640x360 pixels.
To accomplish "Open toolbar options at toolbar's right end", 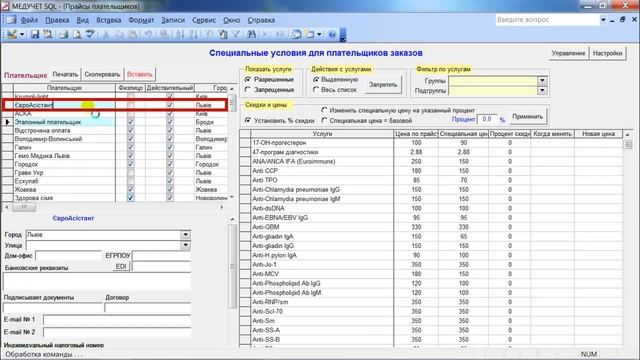I will point(343,36).
